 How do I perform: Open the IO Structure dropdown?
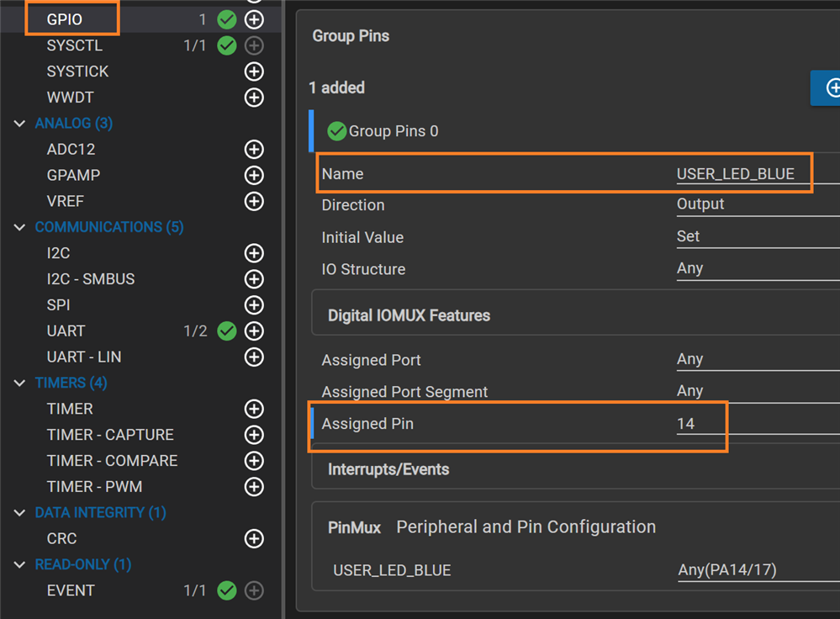pos(758,268)
